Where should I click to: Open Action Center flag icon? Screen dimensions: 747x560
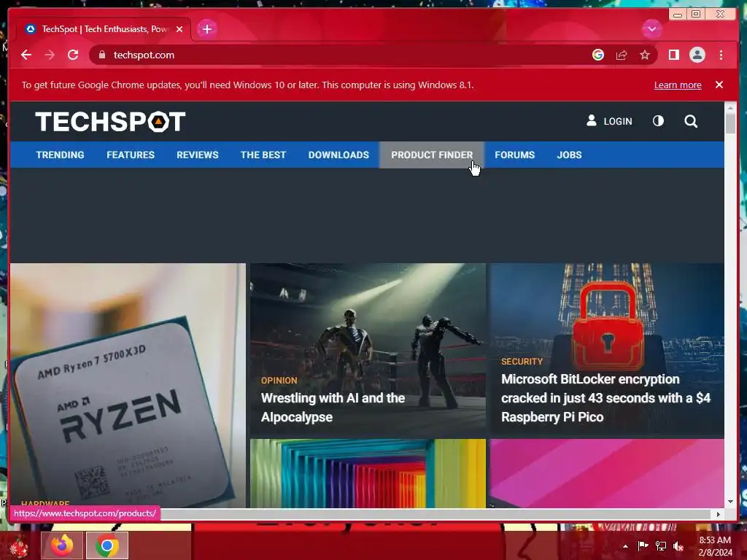643,545
